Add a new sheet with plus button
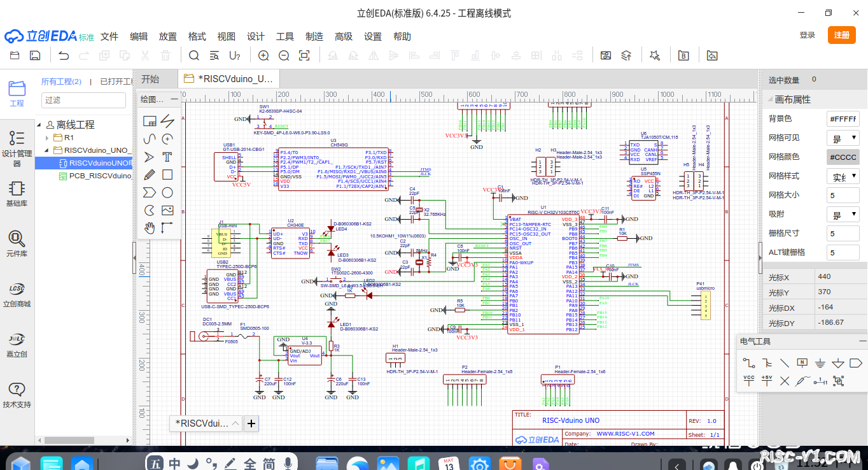This screenshot has height=470, width=868. click(251, 423)
